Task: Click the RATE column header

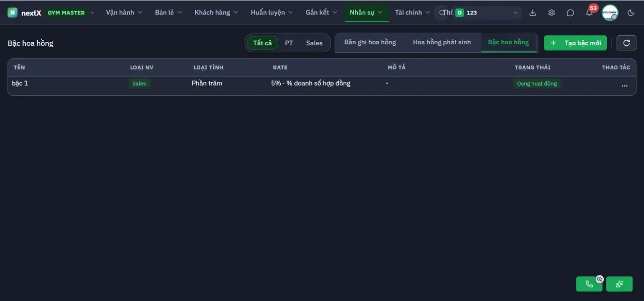Action: pyautogui.click(x=280, y=67)
